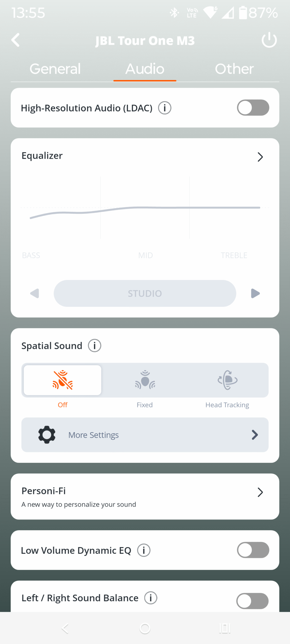Select next equalizer preset arrow

point(255,293)
